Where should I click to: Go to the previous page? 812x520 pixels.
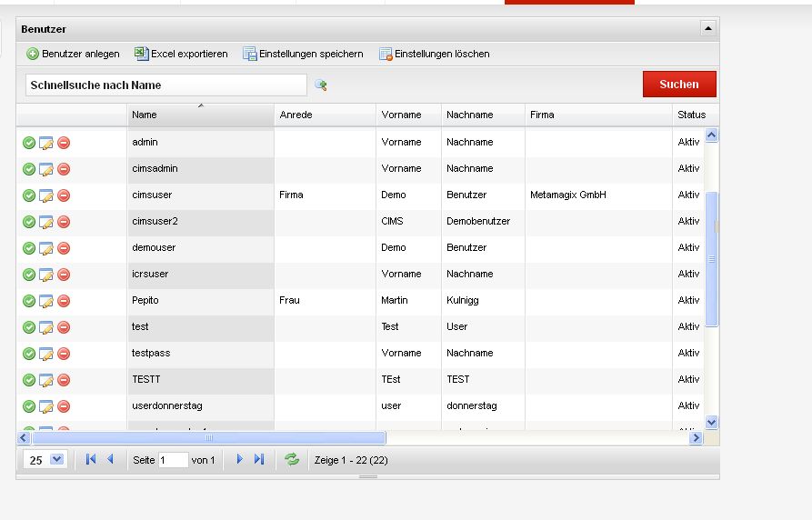pos(110,459)
